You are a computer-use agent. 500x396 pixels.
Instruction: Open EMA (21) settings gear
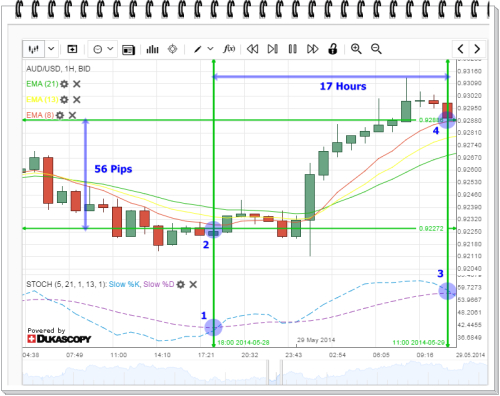click(x=64, y=84)
